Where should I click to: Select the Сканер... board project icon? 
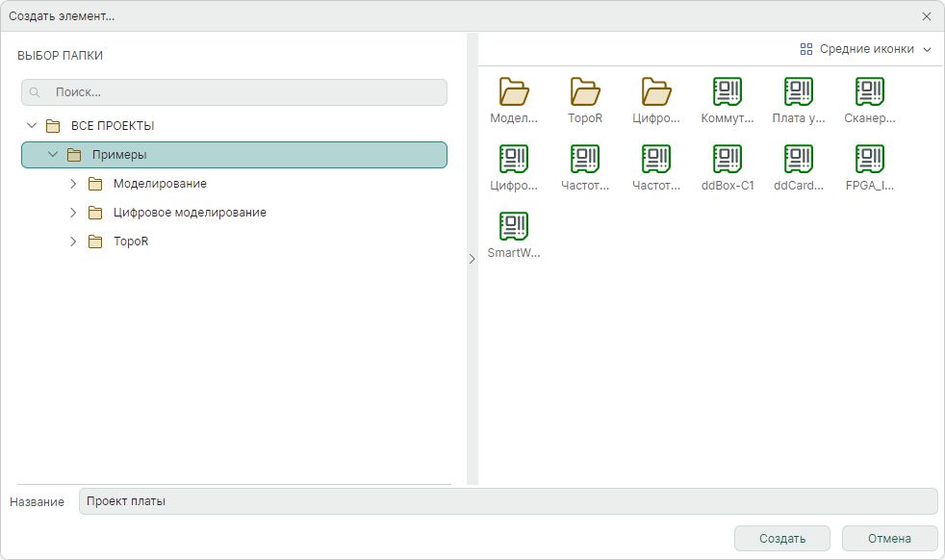(870, 92)
